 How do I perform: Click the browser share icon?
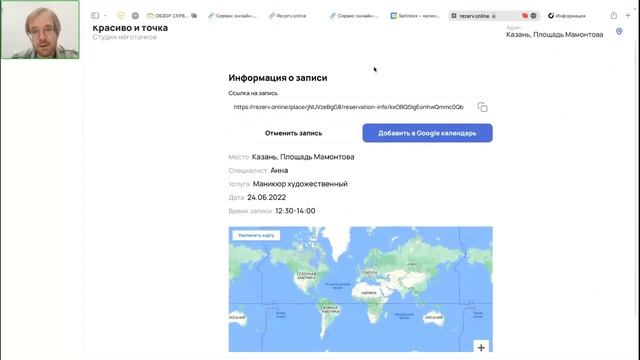point(614,16)
